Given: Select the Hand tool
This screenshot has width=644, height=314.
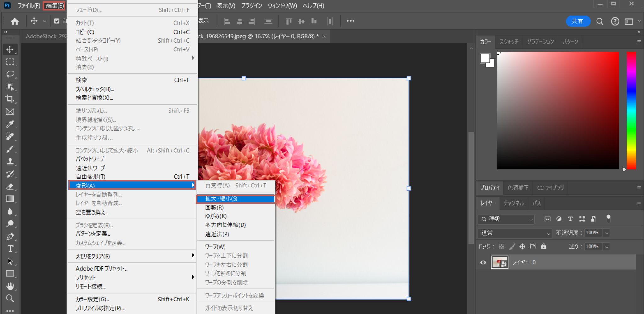Looking at the screenshot, I should (x=10, y=286).
